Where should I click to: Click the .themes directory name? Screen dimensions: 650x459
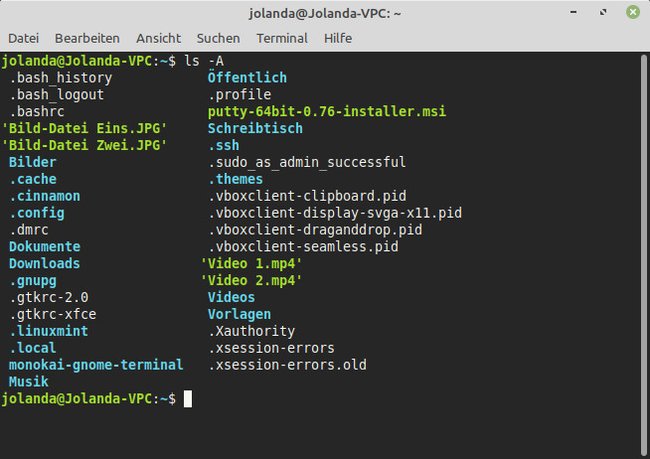pos(235,179)
